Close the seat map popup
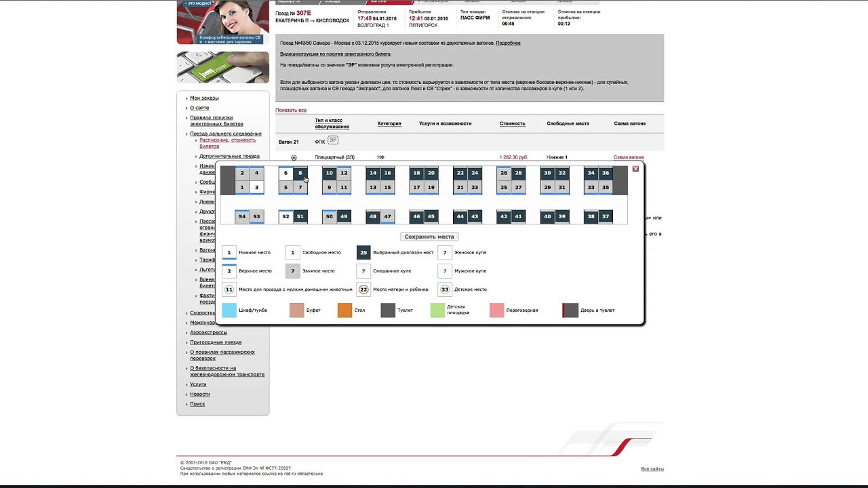 [x=635, y=169]
